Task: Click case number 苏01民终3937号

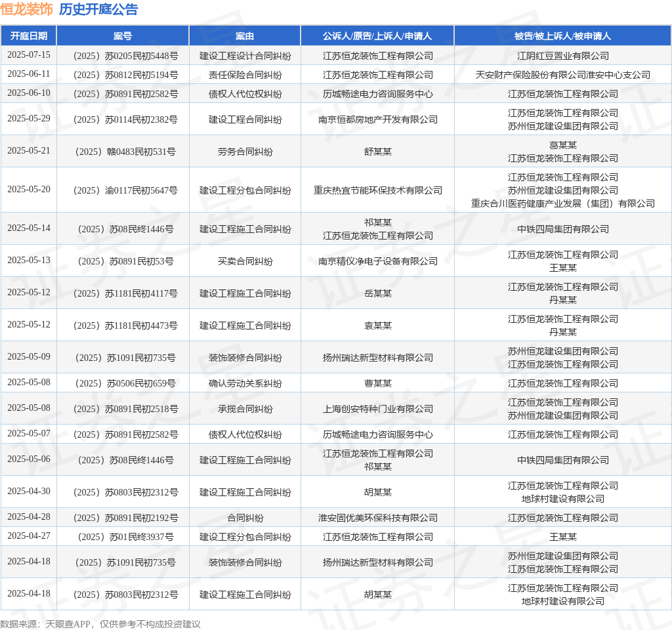Action: 125,537
